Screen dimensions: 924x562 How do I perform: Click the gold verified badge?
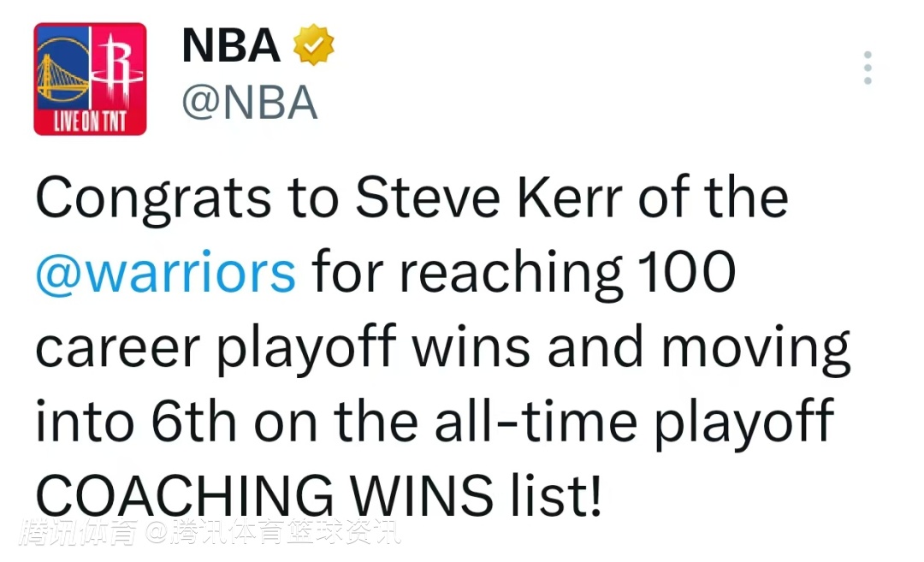pos(314,46)
